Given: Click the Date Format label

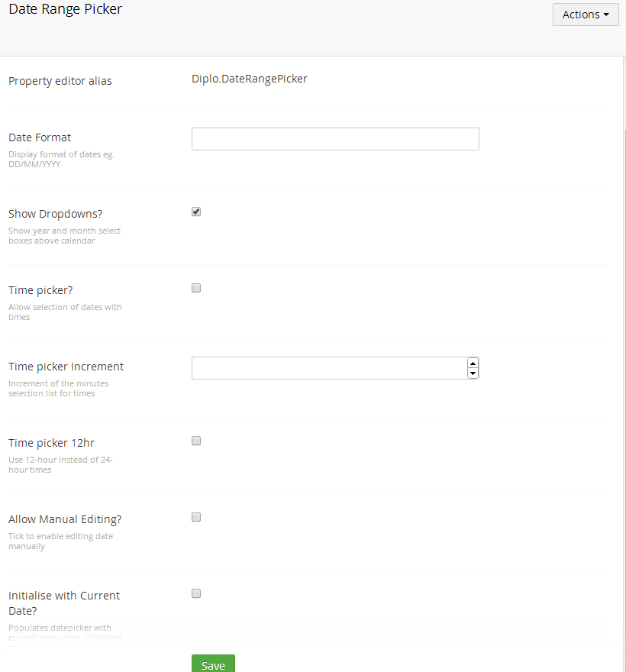Looking at the screenshot, I should pyautogui.click(x=40, y=137).
